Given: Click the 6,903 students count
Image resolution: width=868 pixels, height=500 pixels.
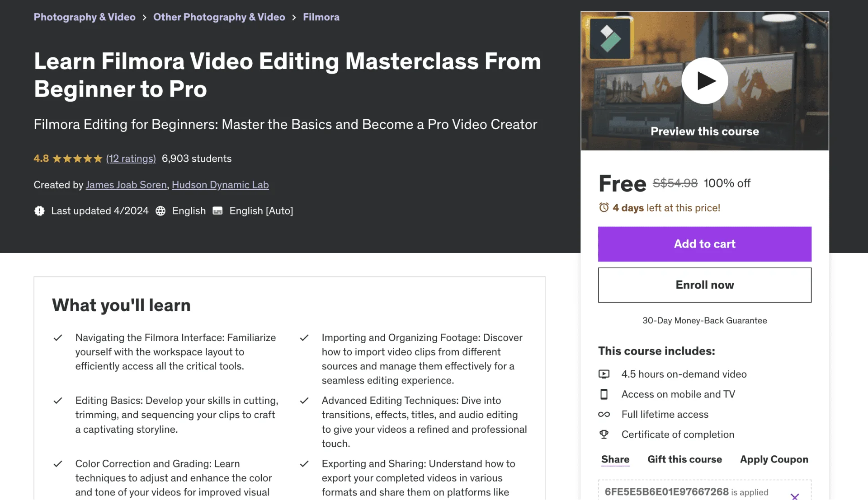Looking at the screenshot, I should pos(197,159).
